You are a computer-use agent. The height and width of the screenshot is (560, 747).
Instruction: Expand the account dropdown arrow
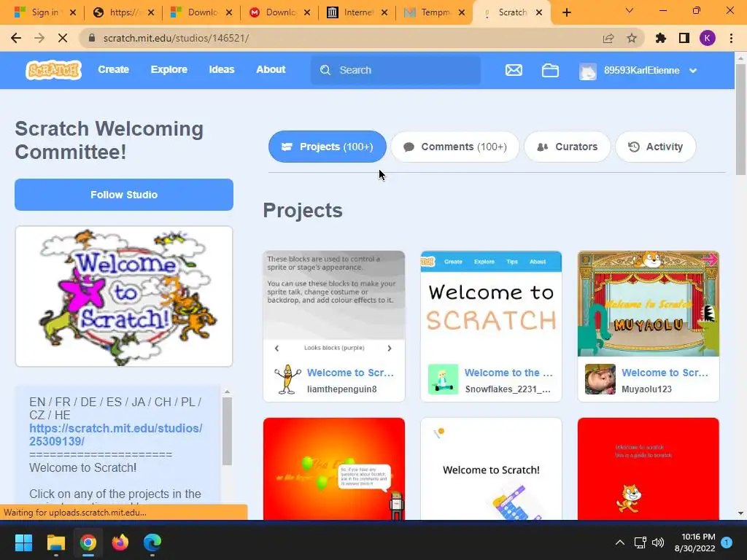pos(693,71)
